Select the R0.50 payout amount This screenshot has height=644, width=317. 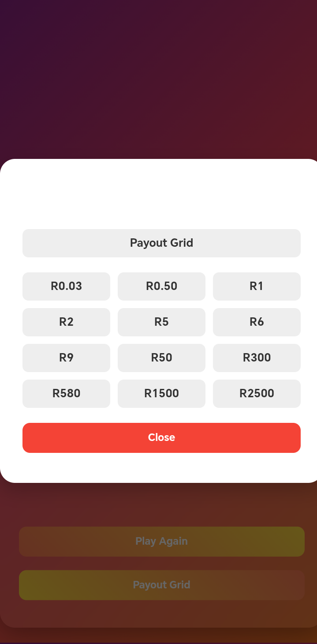pyautogui.click(x=161, y=286)
